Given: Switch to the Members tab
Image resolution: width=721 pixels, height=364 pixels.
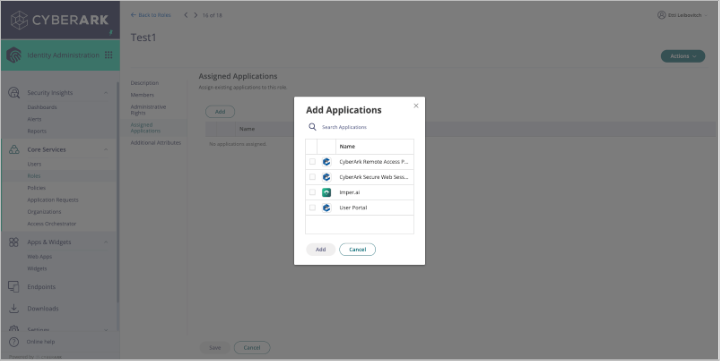Looking at the screenshot, I should pos(142,95).
